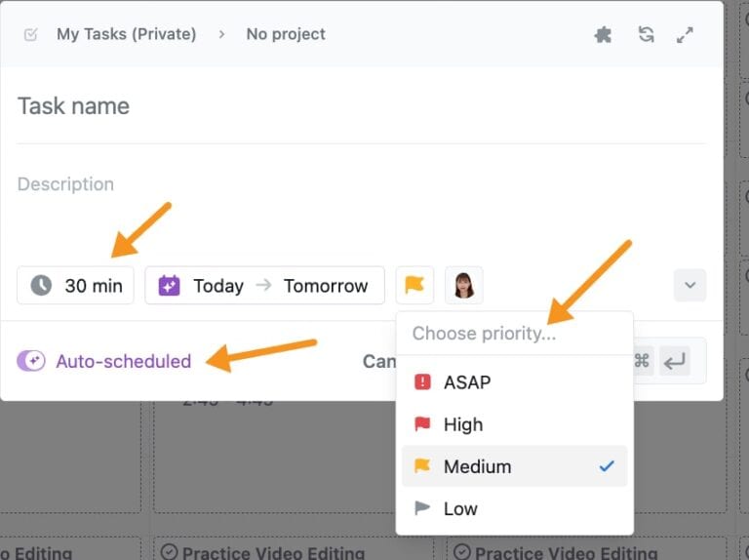Toggle the Auto-scheduled switch
749x560 pixels.
[x=31, y=361]
